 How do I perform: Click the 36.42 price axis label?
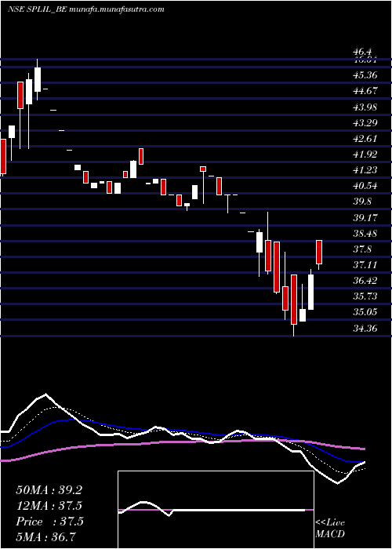(x=365, y=281)
